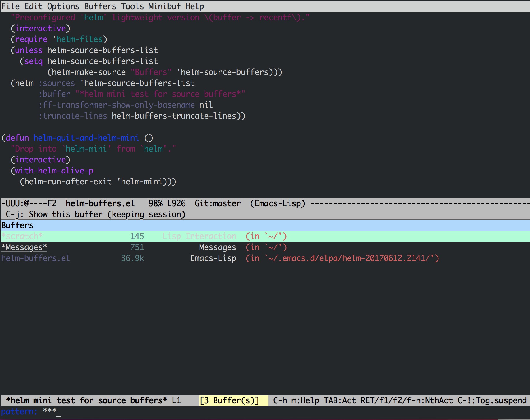Screen dimensions: 530x420
Task: Click the (unless helm-source-buffers-list line
Action: tap(84, 50)
